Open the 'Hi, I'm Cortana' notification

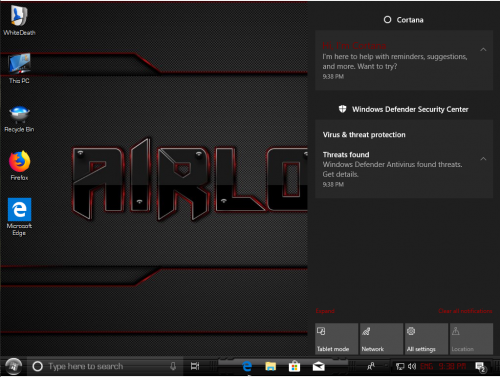click(x=404, y=60)
